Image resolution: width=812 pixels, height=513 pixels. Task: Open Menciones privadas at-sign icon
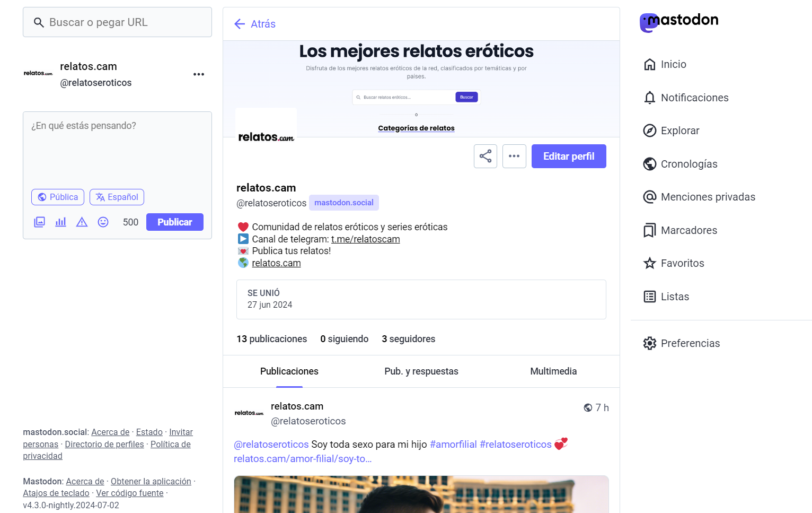point(650,197)
